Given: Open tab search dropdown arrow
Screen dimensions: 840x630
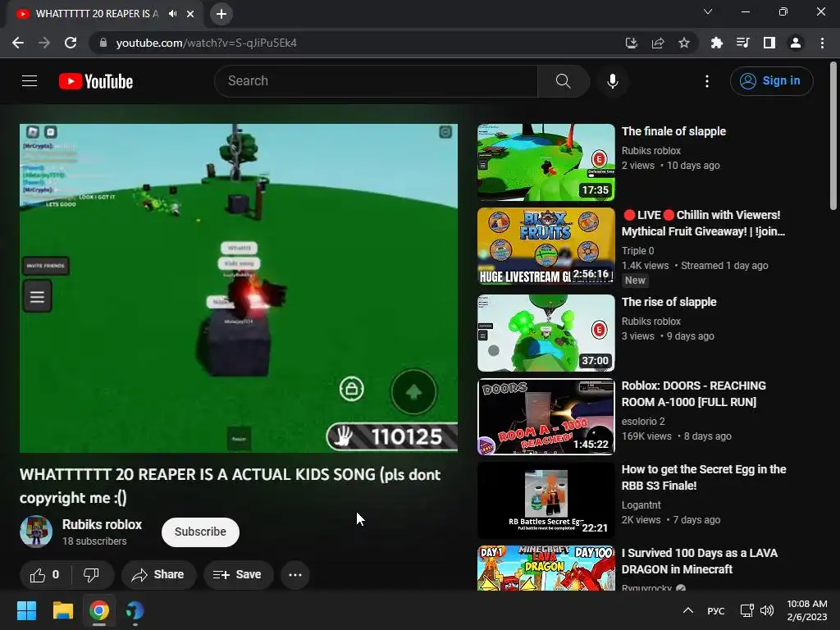Looking at the screenshot, I should pos(708,11).
